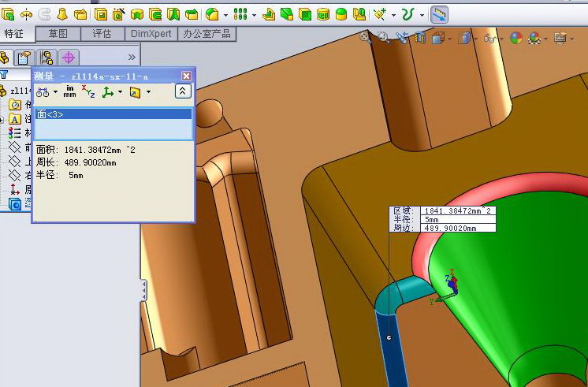Image resolution: width=588 pixels, height=387 pixels.
Task: Click the in/mm units precision icon
Action: 69,91
